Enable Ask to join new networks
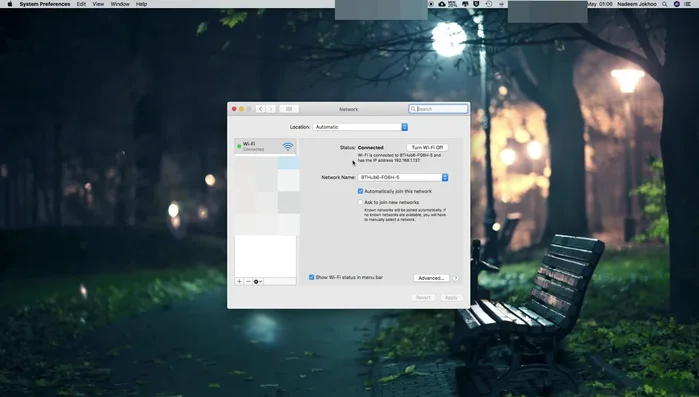The image size is (699, 397). point(360,202)
